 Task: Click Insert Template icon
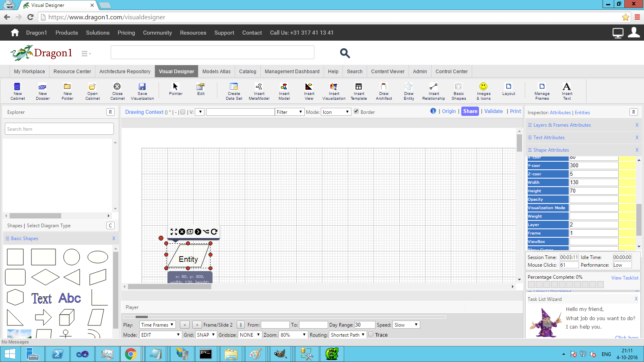coord(359,86)
